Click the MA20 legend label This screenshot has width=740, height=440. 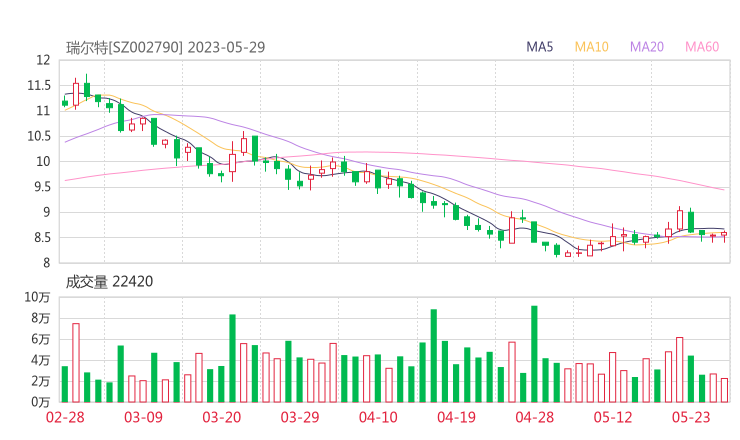click(x=647, y=47)
